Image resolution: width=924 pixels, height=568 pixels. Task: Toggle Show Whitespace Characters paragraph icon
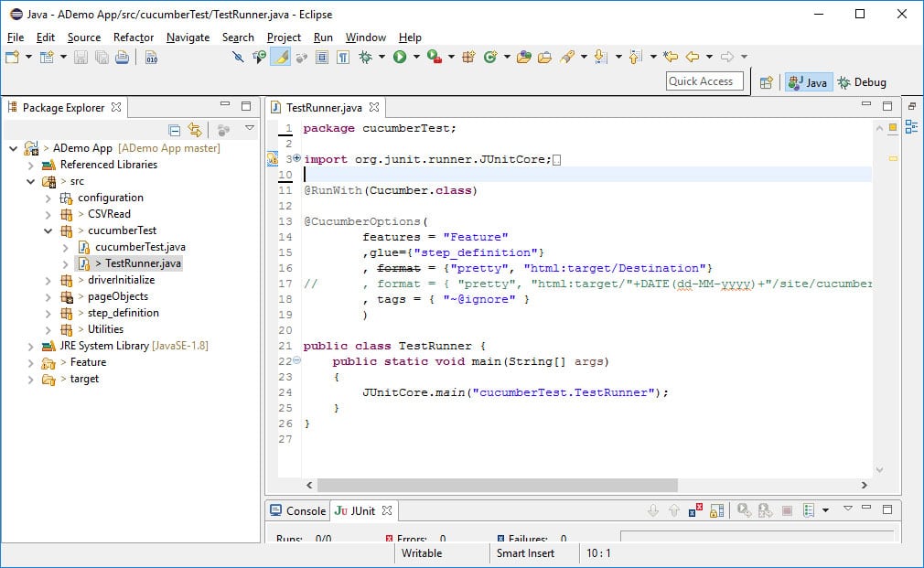(x=343, y=57)
